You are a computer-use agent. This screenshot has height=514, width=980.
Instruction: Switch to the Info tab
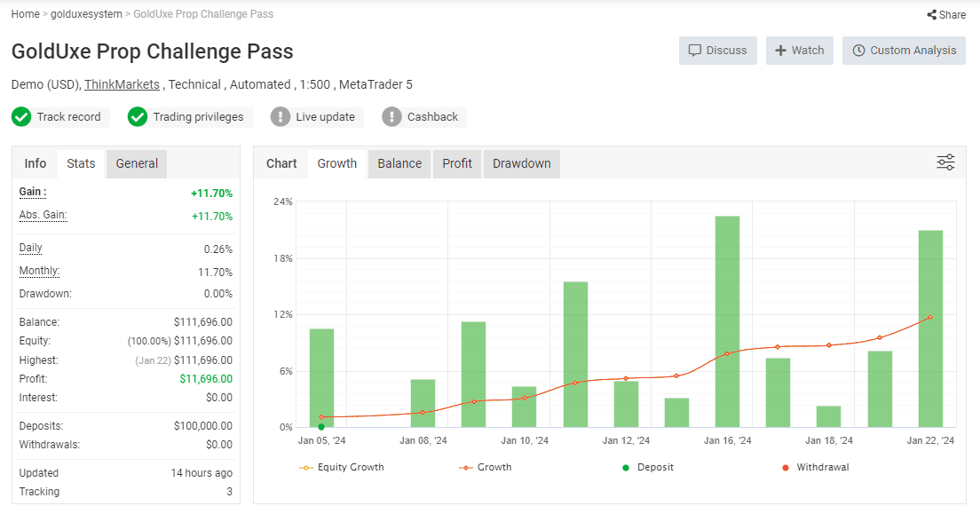(35, 164)
